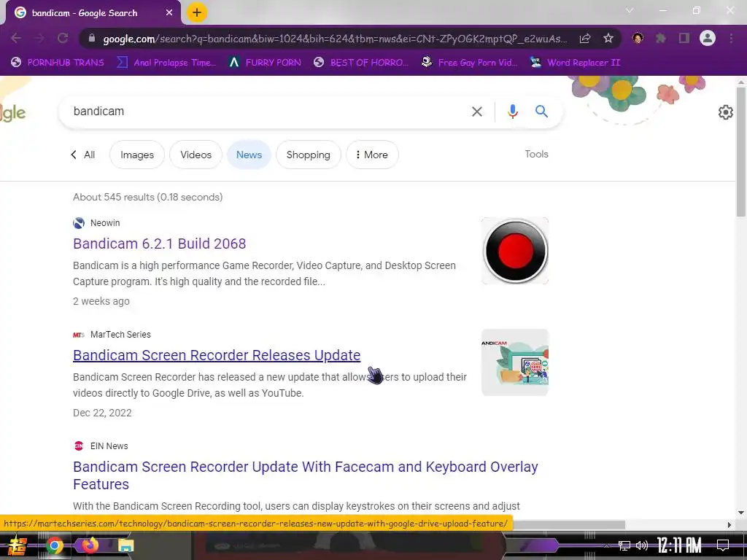Close the bandicam Google Search tab
The height and width of the screenshot is (560, 747).
(x=169, y=13)
